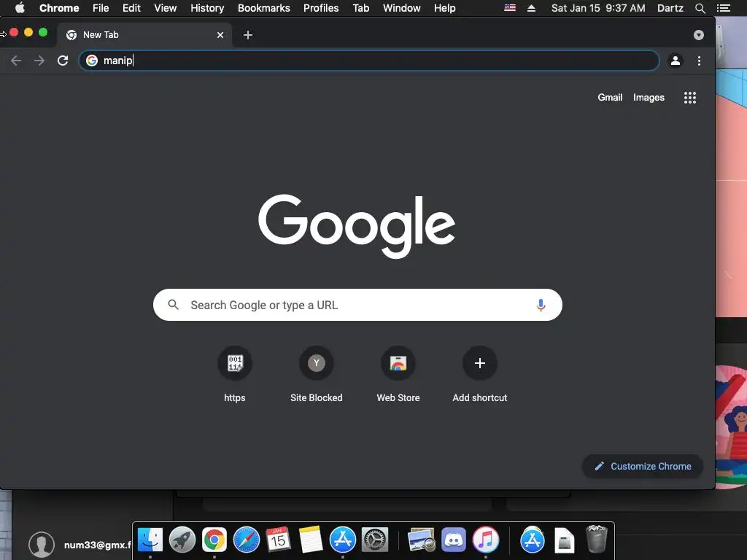Open the Window menu
This screenshot has height=560, width=747.
402,8
